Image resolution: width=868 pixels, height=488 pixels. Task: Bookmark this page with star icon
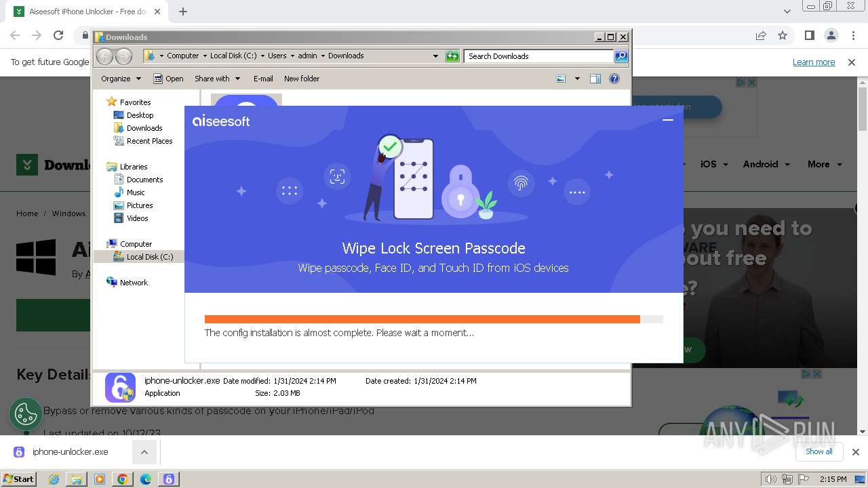click(783, 36)
